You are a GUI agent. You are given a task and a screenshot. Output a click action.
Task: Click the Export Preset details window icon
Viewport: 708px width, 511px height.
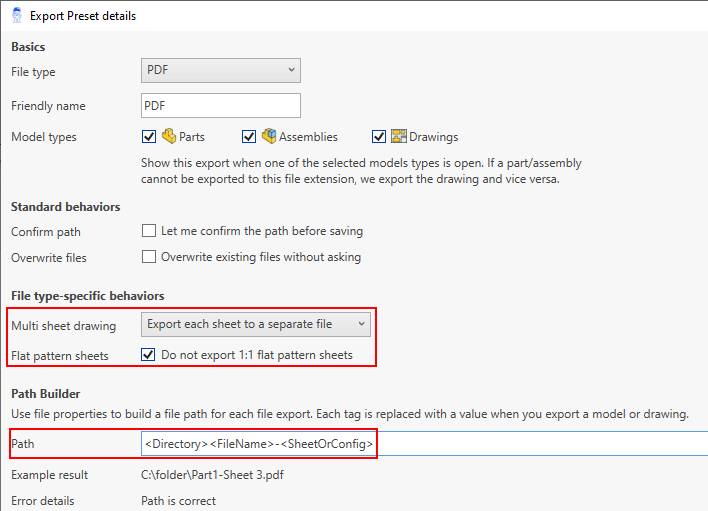[15, 15]
